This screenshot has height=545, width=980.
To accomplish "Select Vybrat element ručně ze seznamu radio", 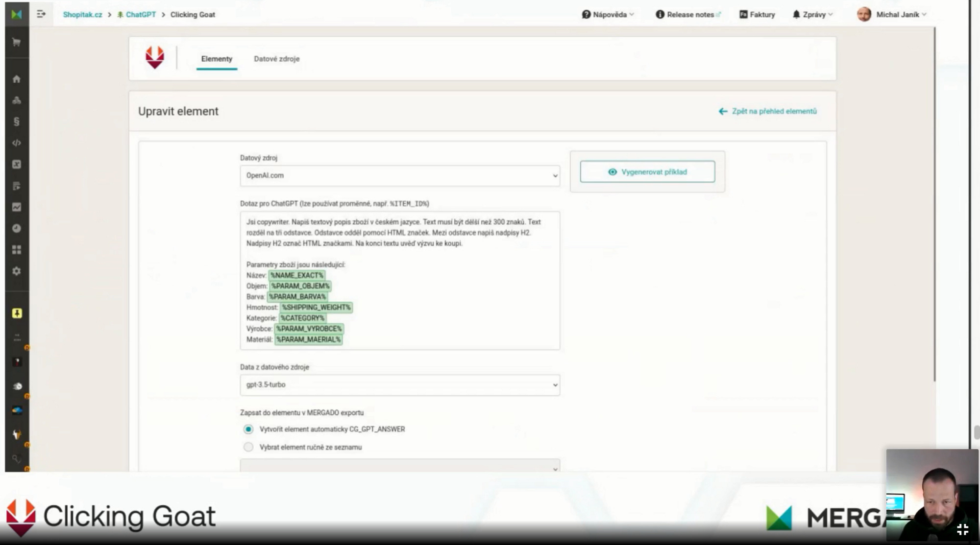I will click(x=248, y=447).
